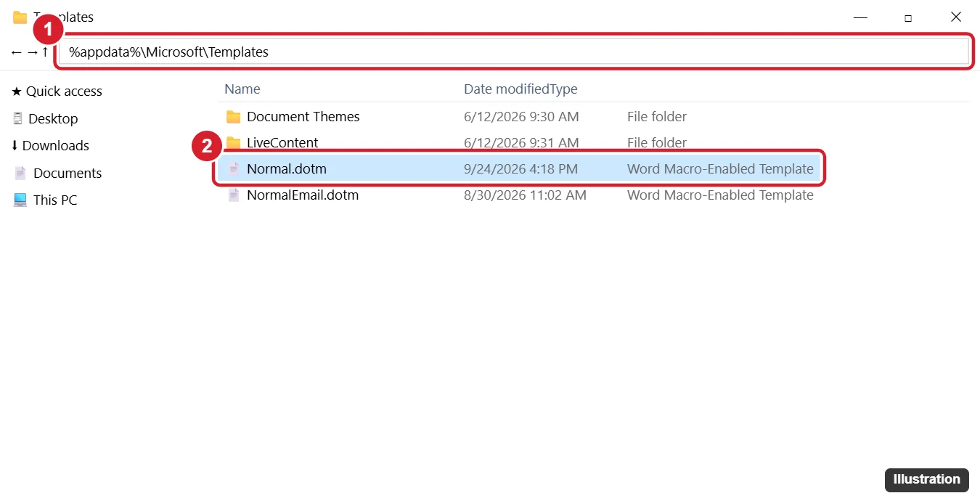
Task: Click the NormalEmail.dotm file icon
Action: point(234,195)
